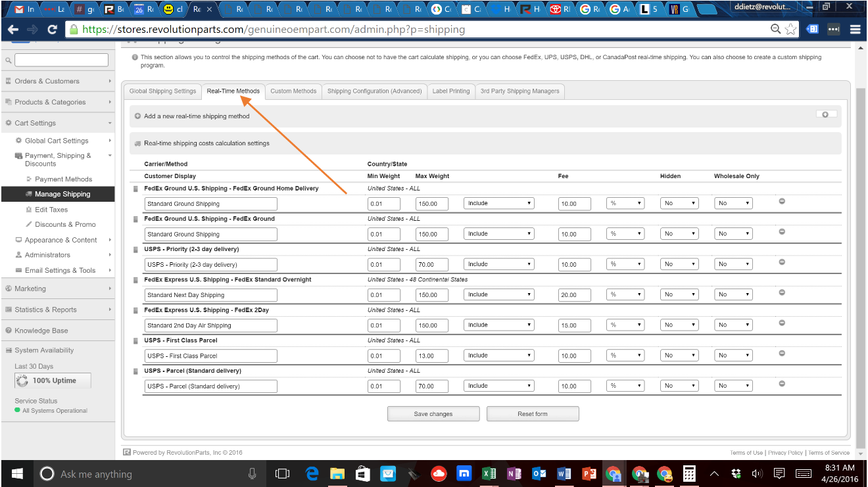Click the Standard 2nd Day Air Shipping display field
The height and width of the screenshot is (487, 868).
click(211, 325)
